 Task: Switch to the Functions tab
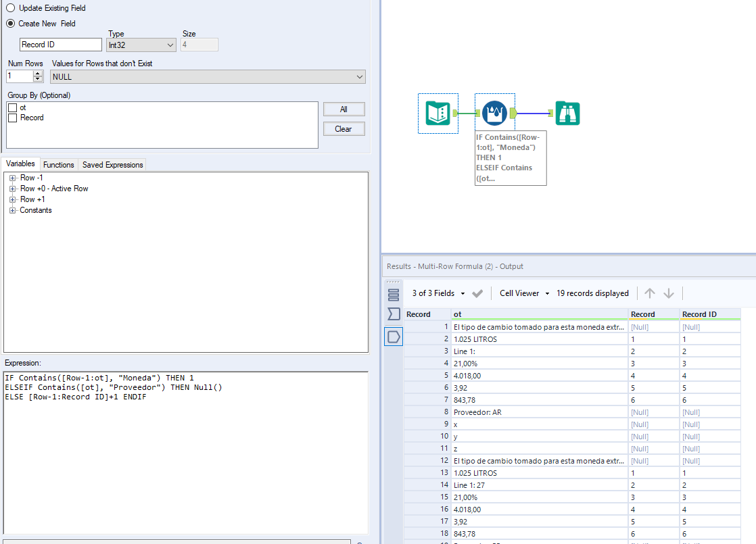[59, 164]
